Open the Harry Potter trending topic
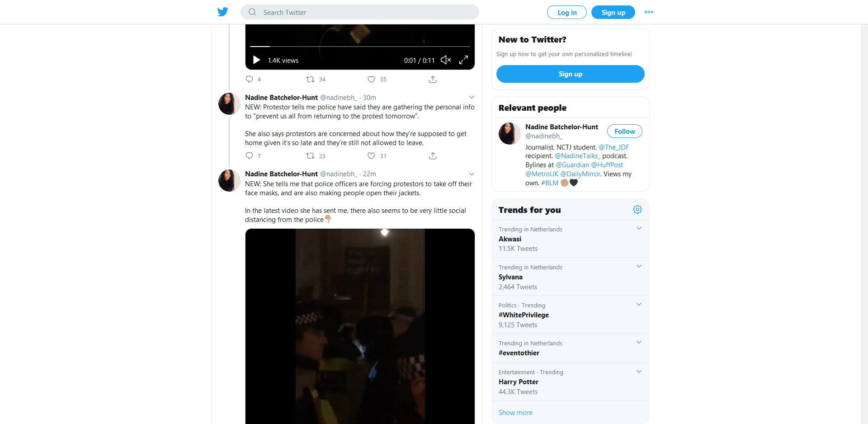This screenshot has height=424, width=868. pyautogui.click(x=519, y=382)
